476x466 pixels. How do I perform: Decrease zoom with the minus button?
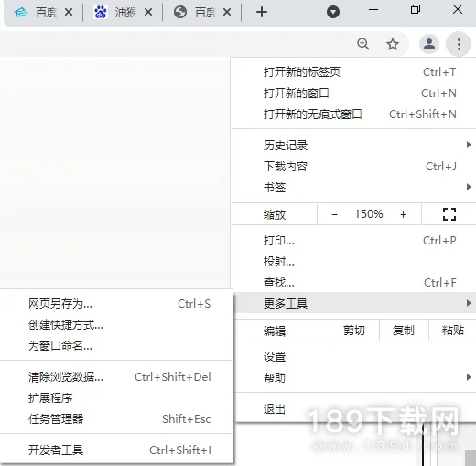coord(334,214)
